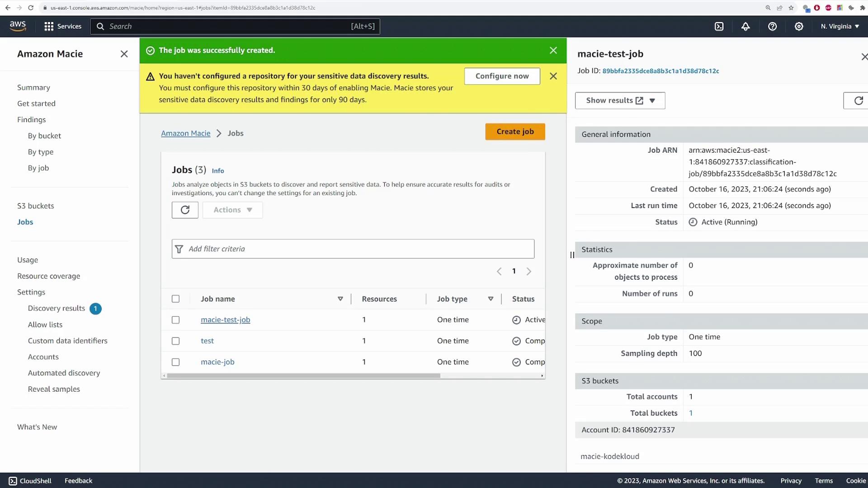Screen dimensions: 868x488
Task: Toggle the select-all jobs header checkbox
Action: [x=175, y=299]
